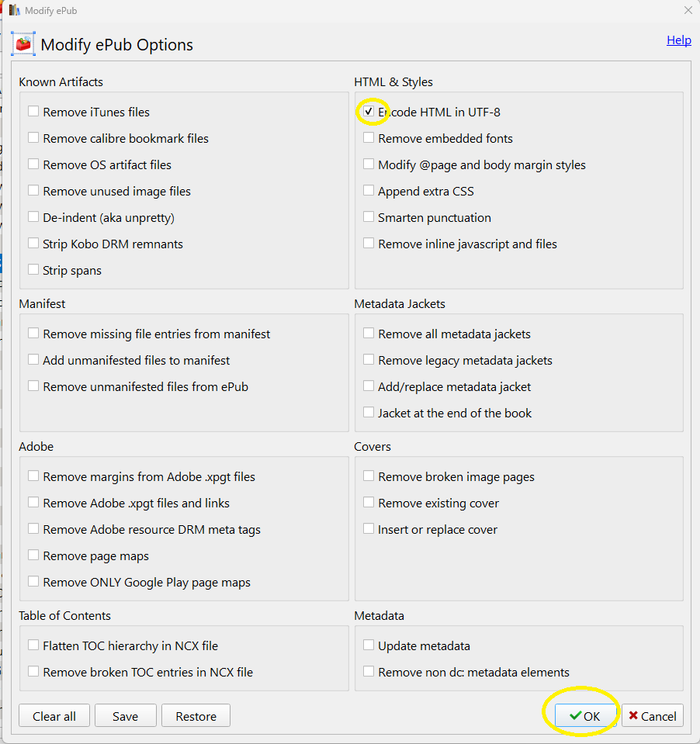
Task: Select Add unmanifested files to manifest
Action: (33, 360)
